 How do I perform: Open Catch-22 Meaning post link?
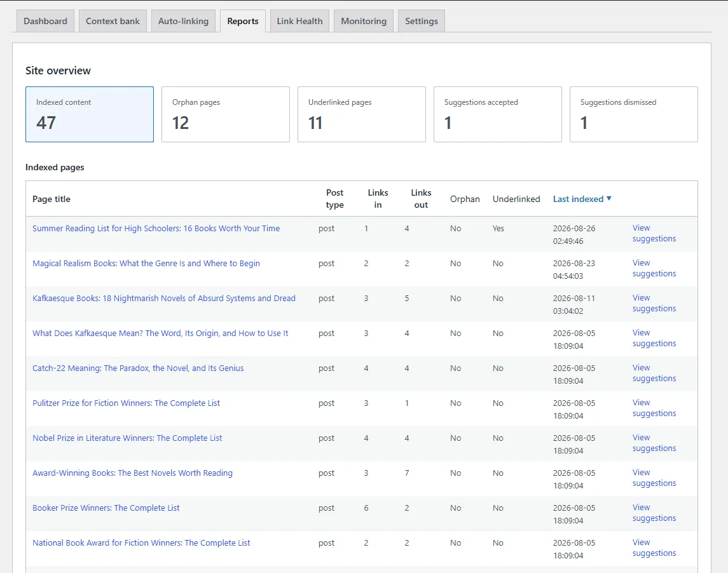coord(138,368)
